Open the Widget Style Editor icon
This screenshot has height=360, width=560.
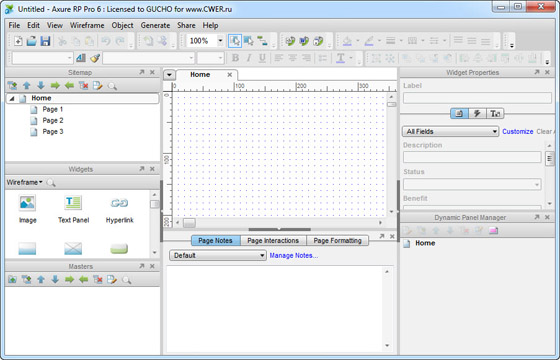tap(81, 58)
